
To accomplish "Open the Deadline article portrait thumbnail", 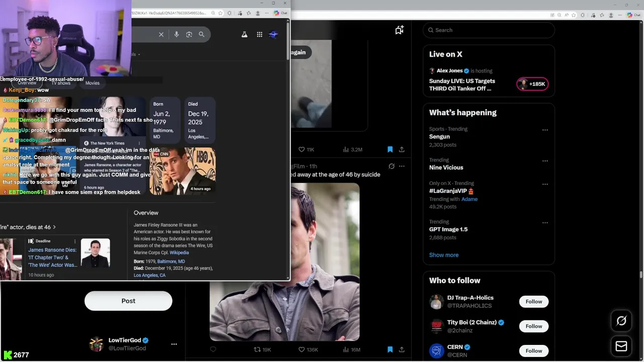I will pos(95,253).
